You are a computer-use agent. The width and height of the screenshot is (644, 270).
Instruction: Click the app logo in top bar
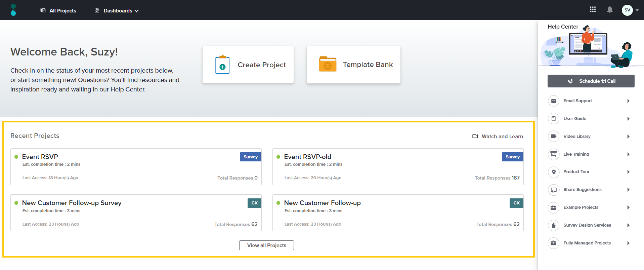click(13, 10)
